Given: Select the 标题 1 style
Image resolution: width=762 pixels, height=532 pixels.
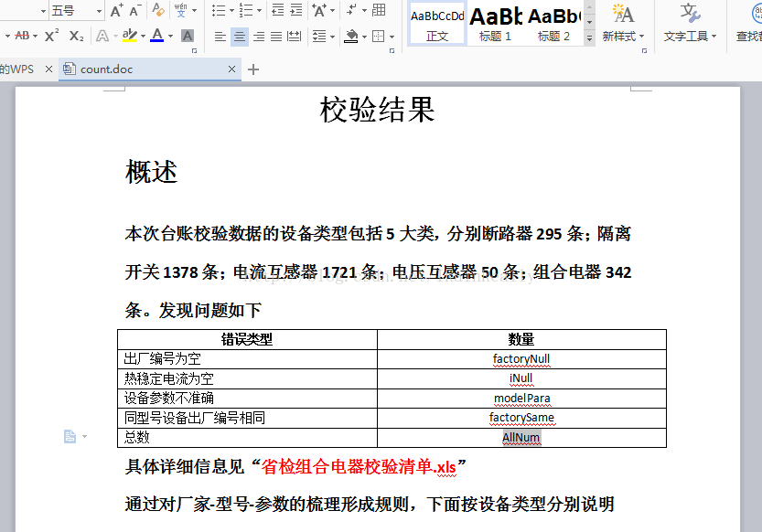Looking at the screenshot, I should [495, 24].
